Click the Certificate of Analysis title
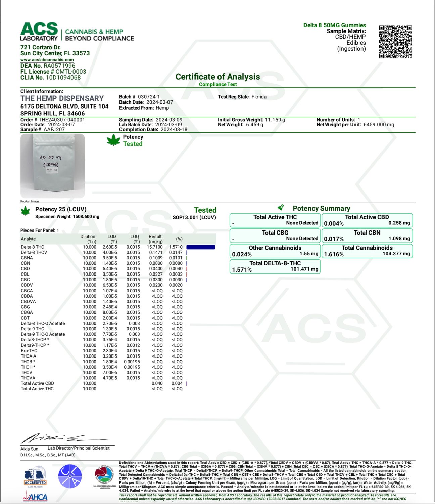This screenshot has height=504, width=435. 217,77
